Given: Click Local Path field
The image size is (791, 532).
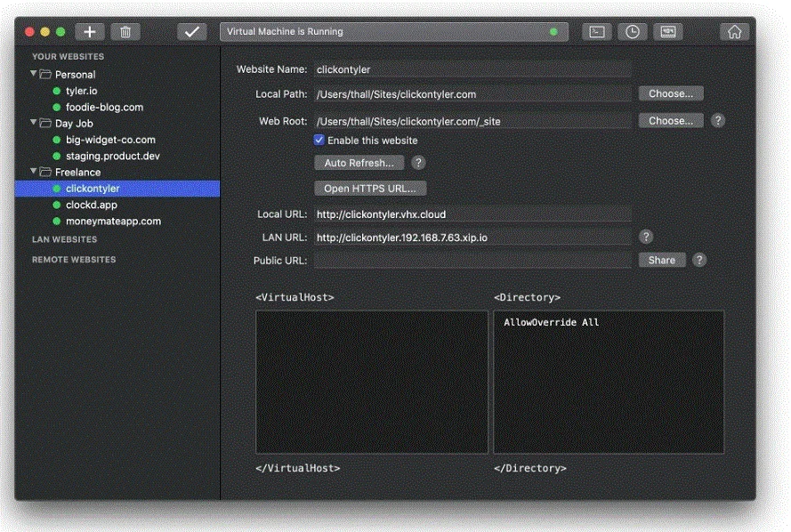Looking at the screenshot, I should (x=472, y=94).
